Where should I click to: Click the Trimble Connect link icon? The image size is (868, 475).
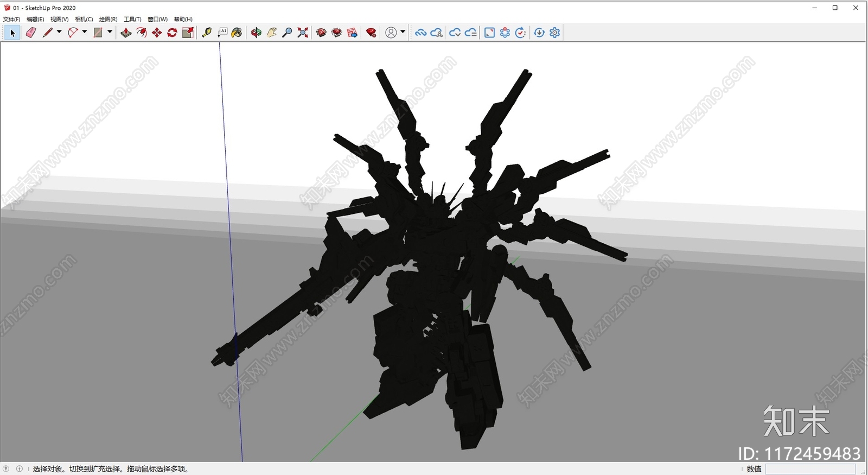pyautogui.click(x=420, y=33)
